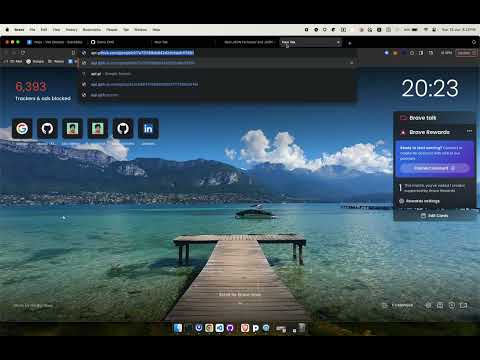Click the Connect account button in Brave Rewards

pyautogui.click(x=435, y=168)
